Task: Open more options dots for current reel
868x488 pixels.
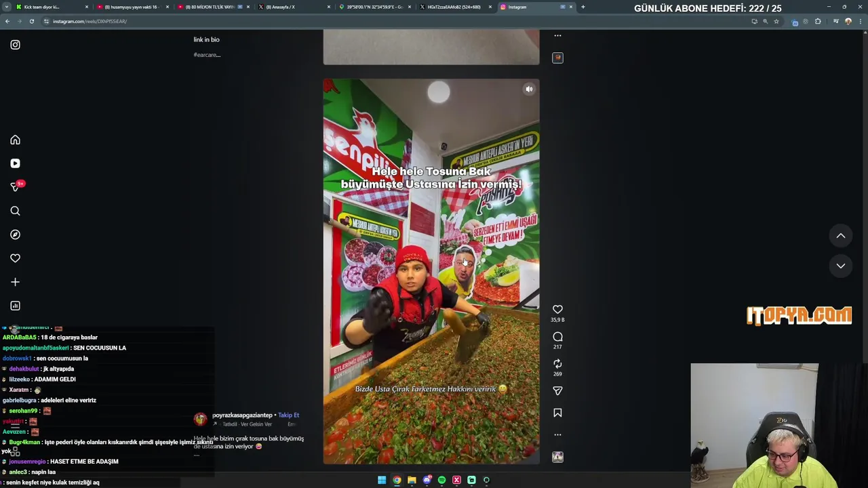Action: tap(557, 434)
